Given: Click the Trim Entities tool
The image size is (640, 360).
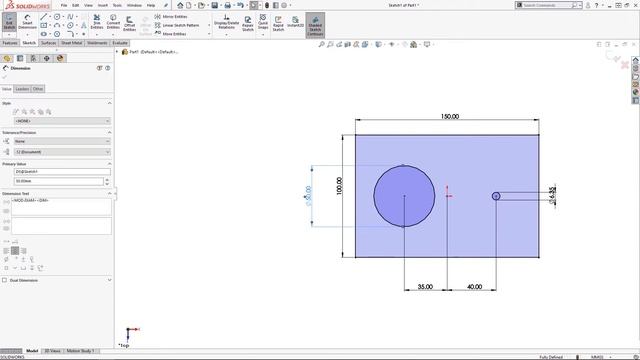Looking at the screenshot, I should click(x=97, y=22).
